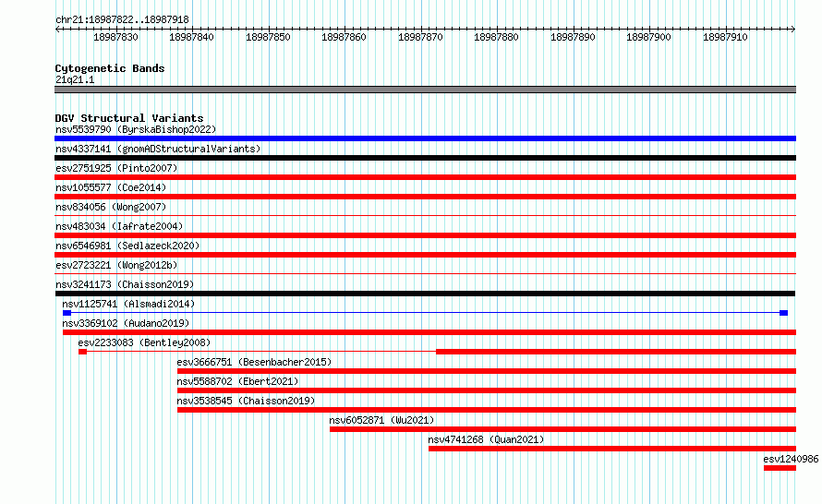The image size is (822, 504).
Task: Open the nsv4741268 (Quan2021) label
Action: [x=486, y=439]
